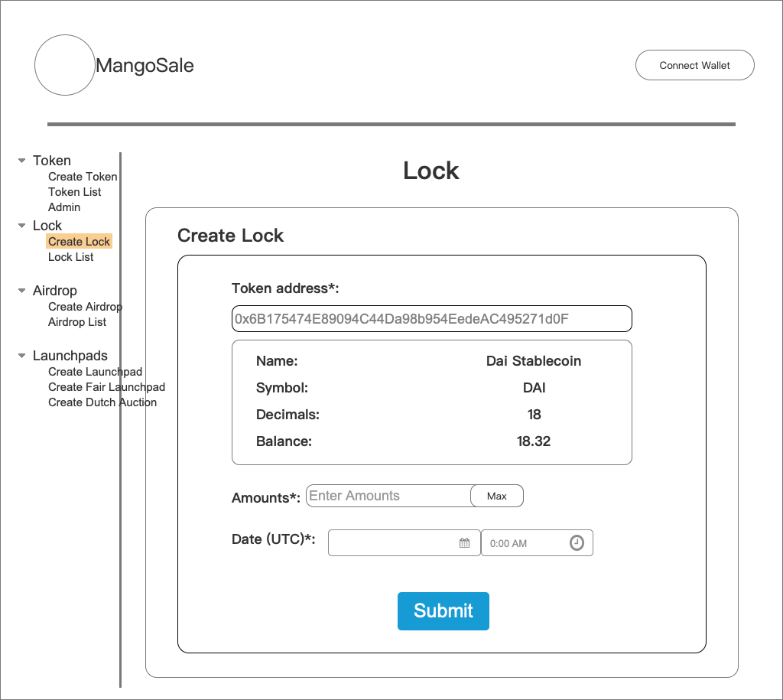Click the Launchpads category label
Image resolution: width=783 pixels, height=700 pixels.
pos(70,356)
